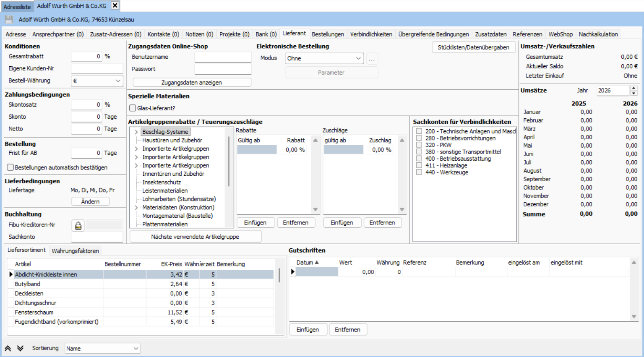Tick the 411 - Heizanlage checkbox
644x357 pixels.
pyautogui.click(x=419, y=165)
